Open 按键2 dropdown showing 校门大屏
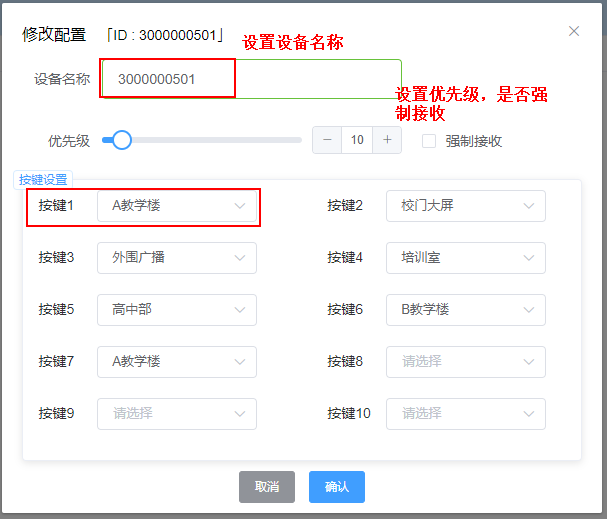This screenshot has height=519, width=607. pos(465,206)
